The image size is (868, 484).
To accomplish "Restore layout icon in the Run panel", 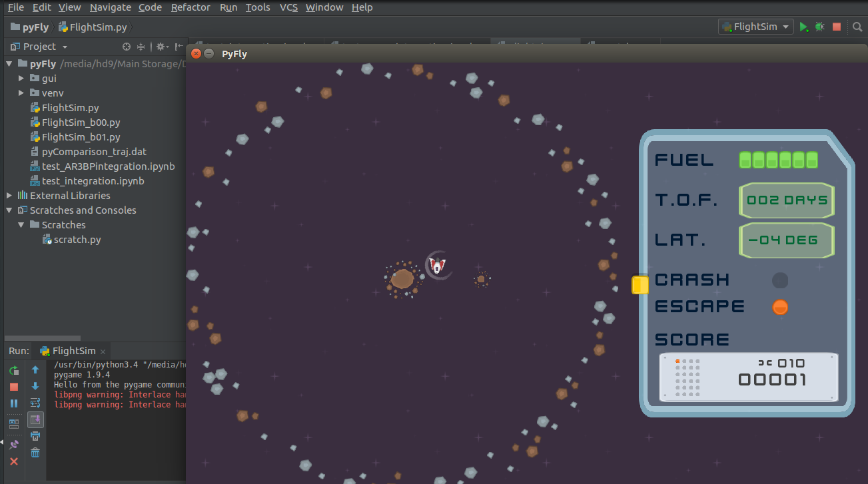I will click(x=14, y=423).
